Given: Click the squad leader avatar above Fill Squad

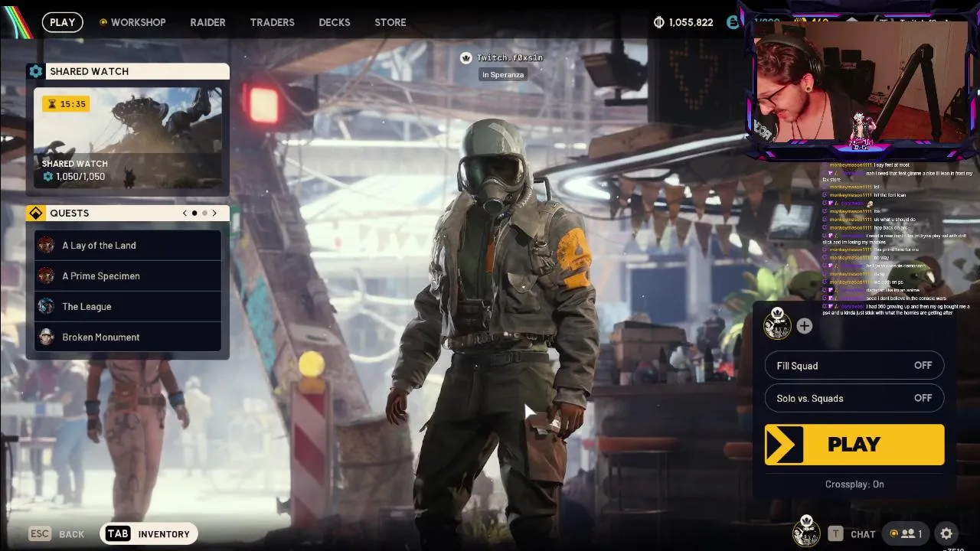Looking at the screenshot, I should pos(777,324).
